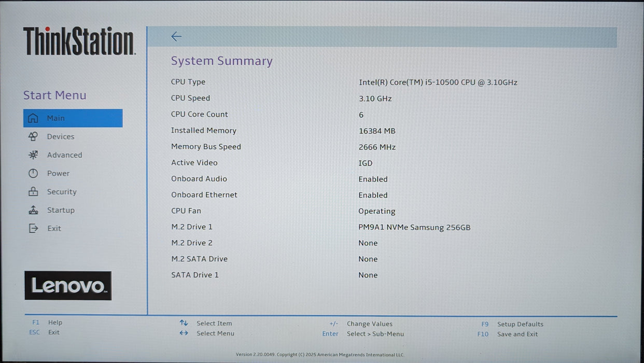
Task: Select the Onboard Ethernet label
Action: [204, 195]
